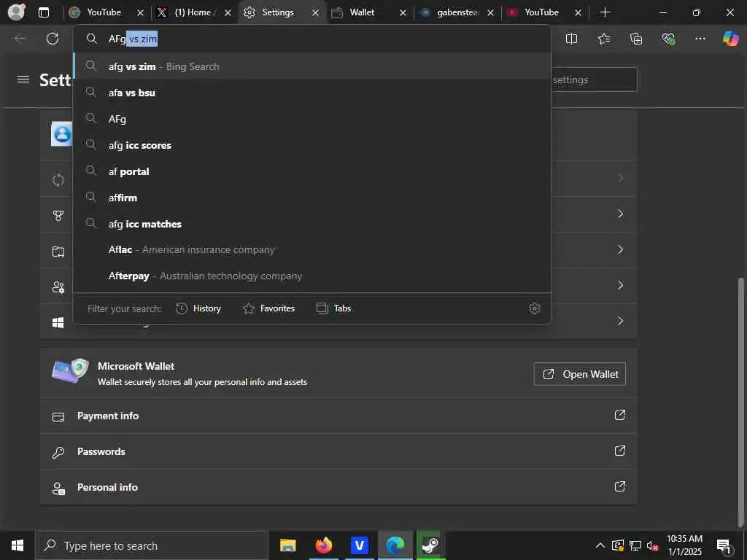Open Payment info external link icon
The height and width of the screenshot is (560, 747).
tap(619, 415)
